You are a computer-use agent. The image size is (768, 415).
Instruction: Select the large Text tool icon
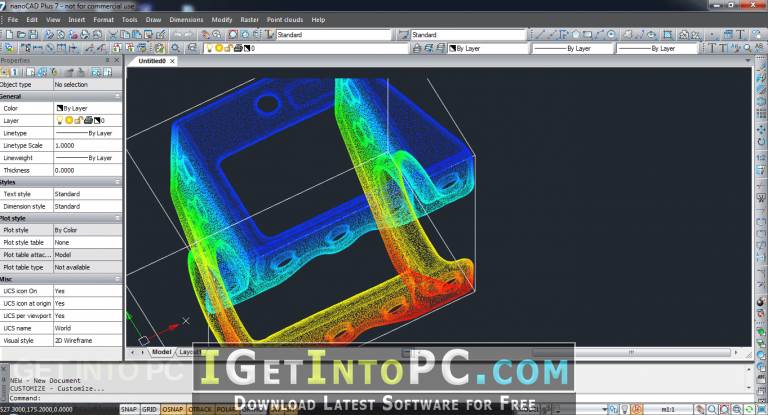(x=740, y=34)
